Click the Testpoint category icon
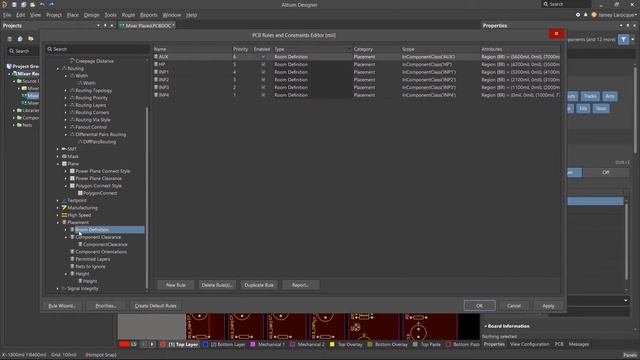 (64, 200)
